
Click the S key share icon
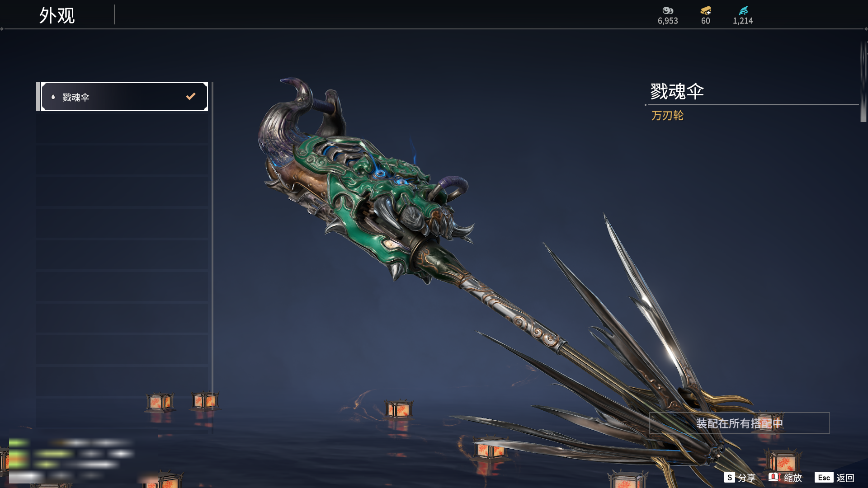pyautogui.click(x=729, y=477)
